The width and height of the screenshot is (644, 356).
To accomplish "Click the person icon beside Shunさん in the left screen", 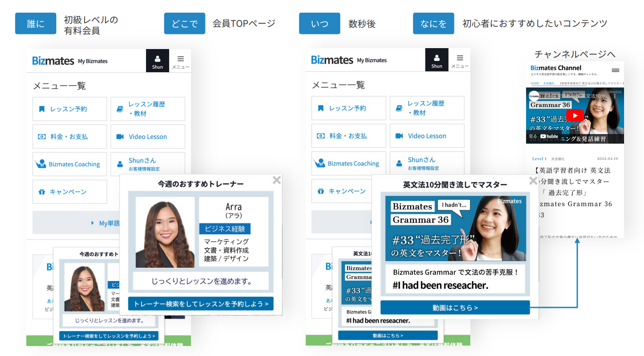I will pos(120,164).
